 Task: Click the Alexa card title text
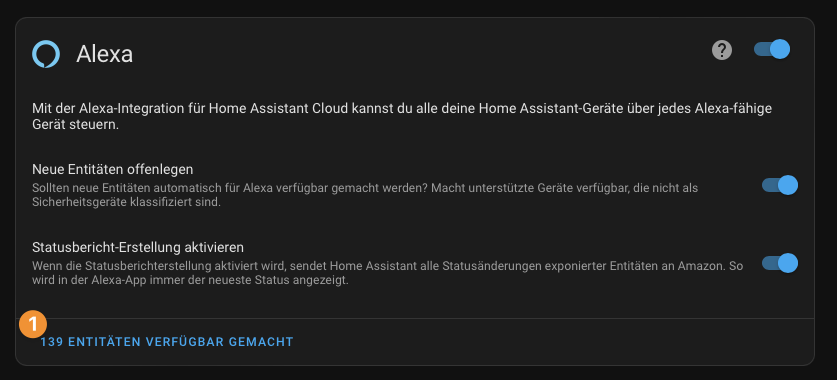[105, 54]
